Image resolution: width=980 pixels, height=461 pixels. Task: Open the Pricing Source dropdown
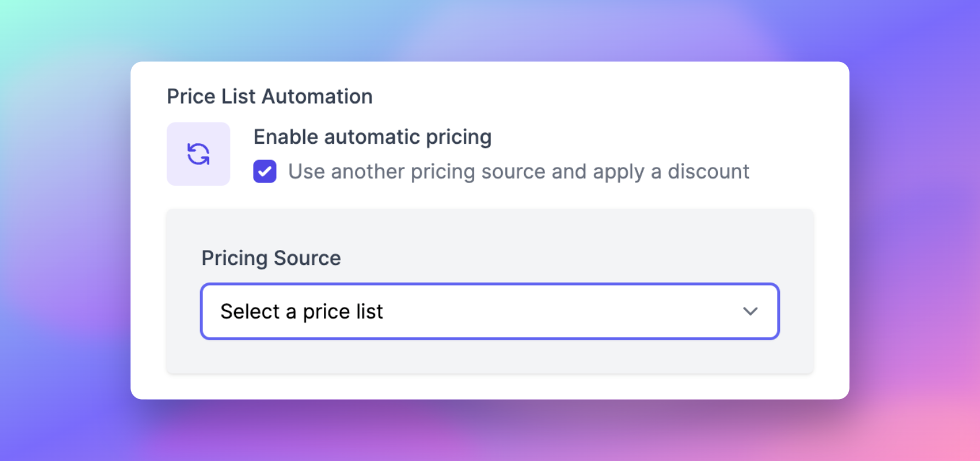coord(489,311)
